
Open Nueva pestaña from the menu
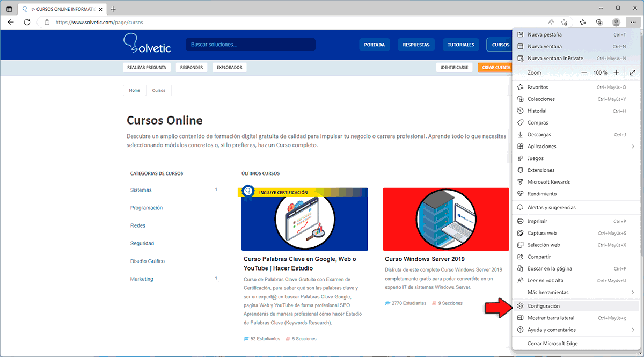pyautogui.click(x=576, y=34)
